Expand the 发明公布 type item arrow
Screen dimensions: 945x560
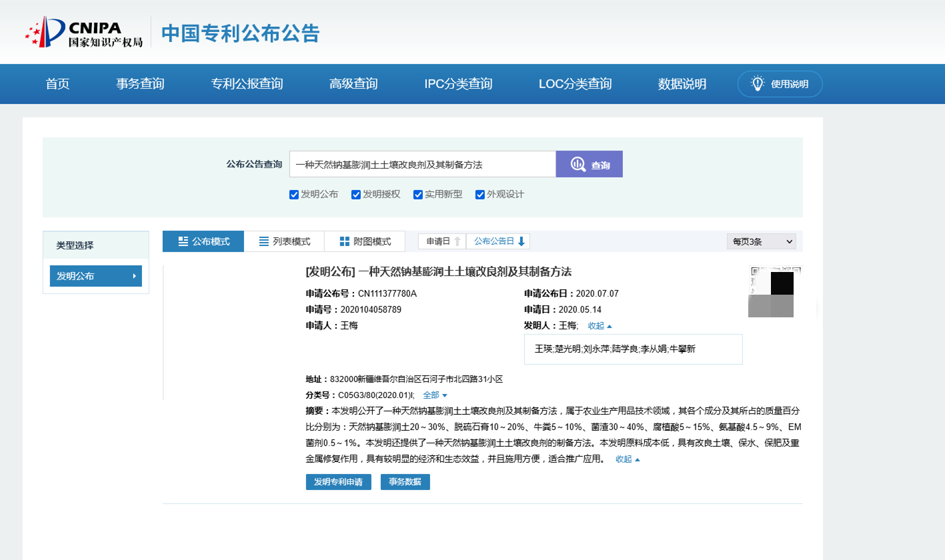pos(134,276)
